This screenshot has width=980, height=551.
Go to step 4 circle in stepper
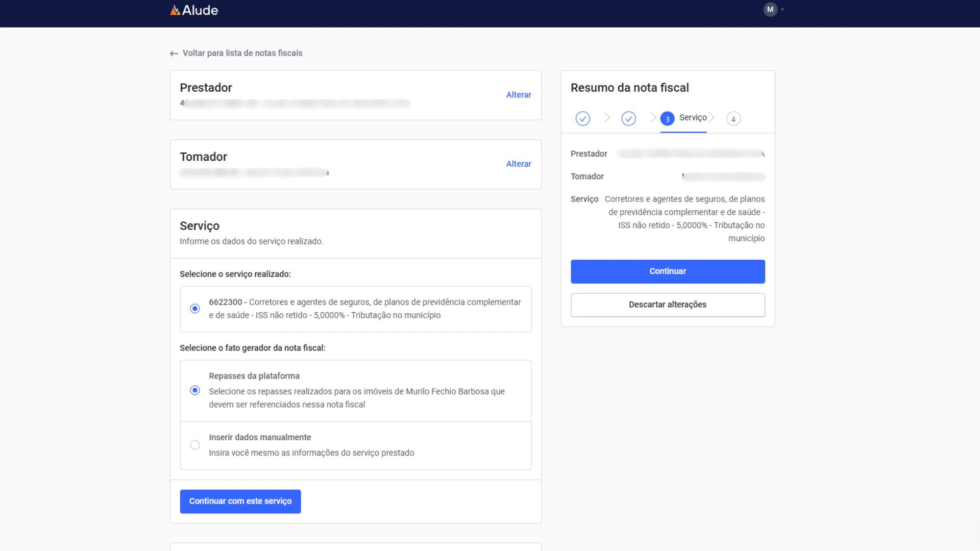[733, 119]
